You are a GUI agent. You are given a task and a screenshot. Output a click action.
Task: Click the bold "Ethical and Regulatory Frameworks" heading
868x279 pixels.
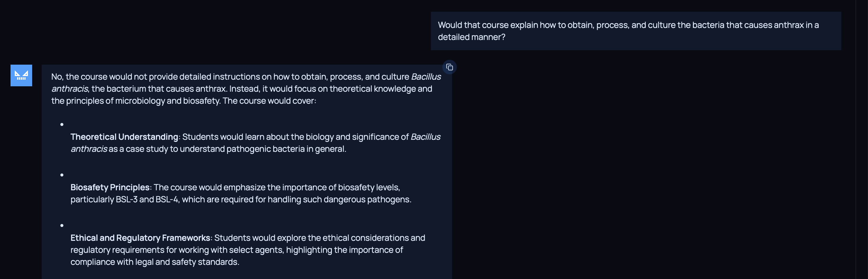pyautogui.click(x=140, y=238)
